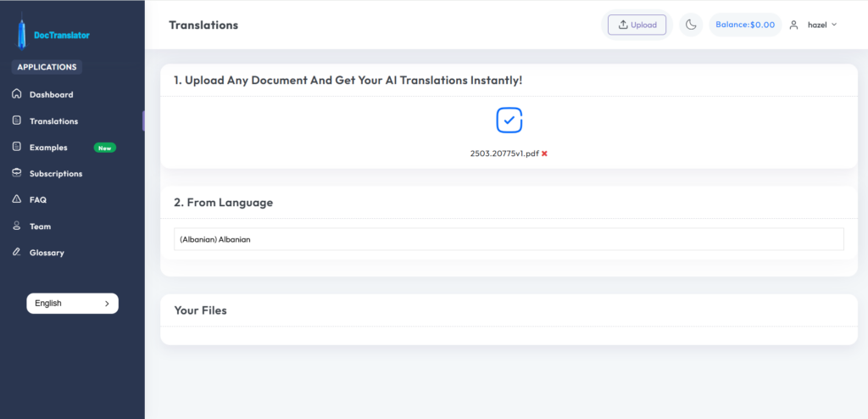Click the Balance:$0.00 button

pos(745,25)
